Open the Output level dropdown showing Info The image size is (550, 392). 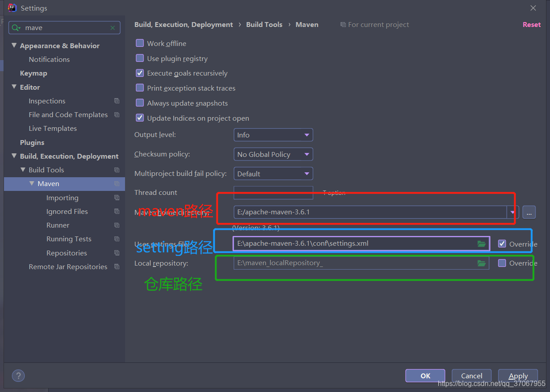point(273,135)
